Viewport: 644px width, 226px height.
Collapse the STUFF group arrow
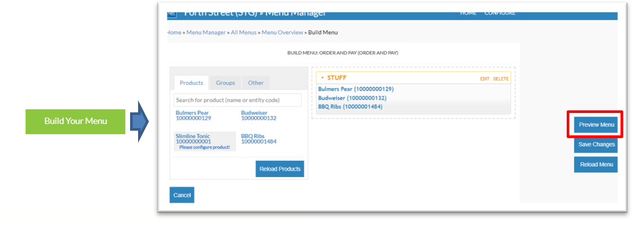322,78
